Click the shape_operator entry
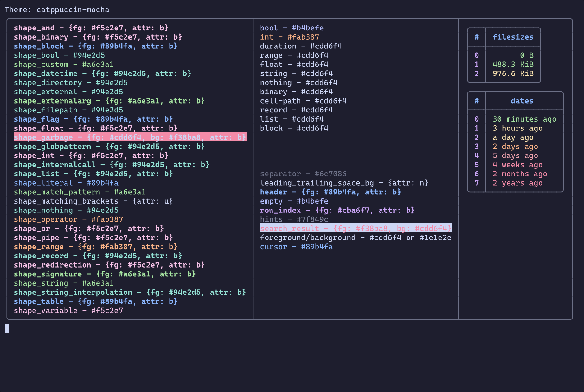Viewport: 584px width, 392px height. (68, 219)
